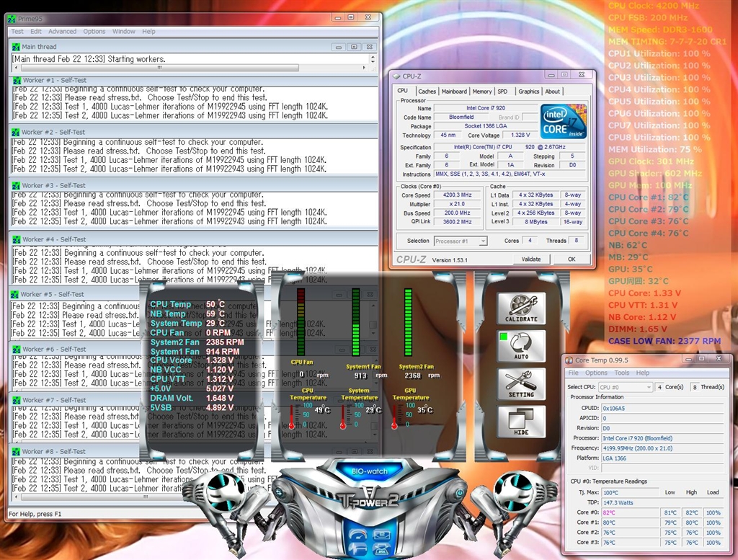Image resolution: width=738 pixels, height=560 pixels.
Task: Open Core Temp Options menu
Action: click(x=596, y=373)
